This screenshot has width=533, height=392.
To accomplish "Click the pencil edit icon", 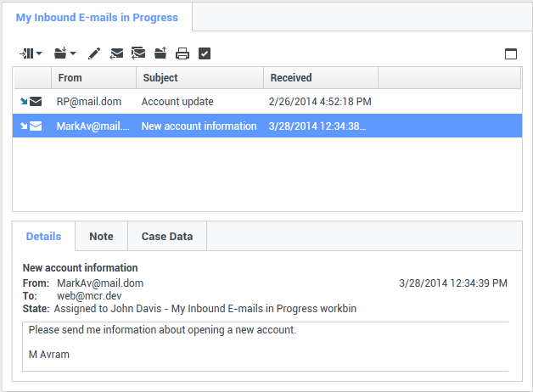I will 94,53.
